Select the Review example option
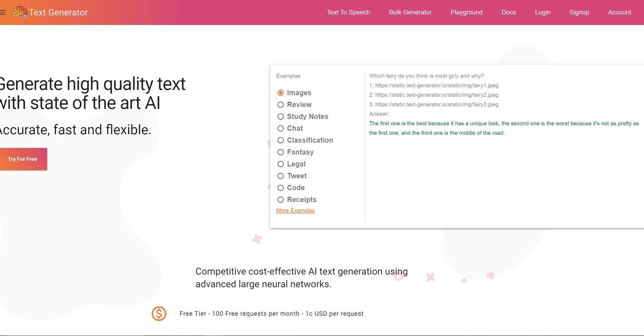This screenshot has height=336, width=644. [281, 105]
